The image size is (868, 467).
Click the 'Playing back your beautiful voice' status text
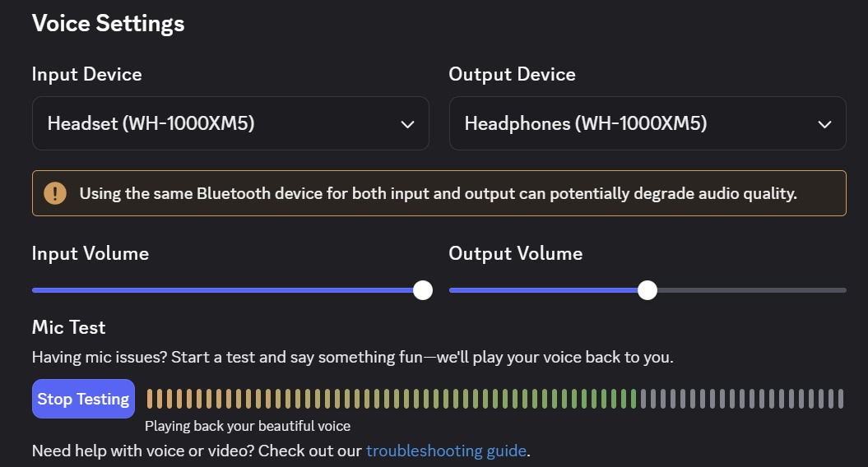pos(248,426)
